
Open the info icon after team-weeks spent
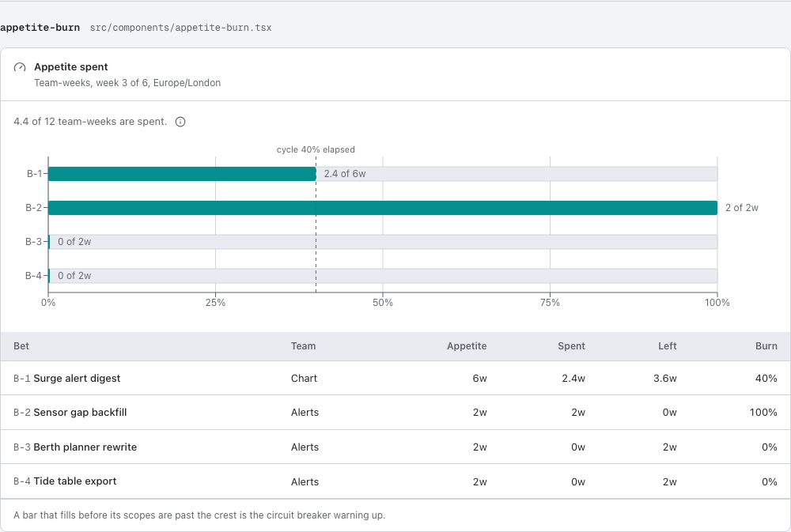180,122
